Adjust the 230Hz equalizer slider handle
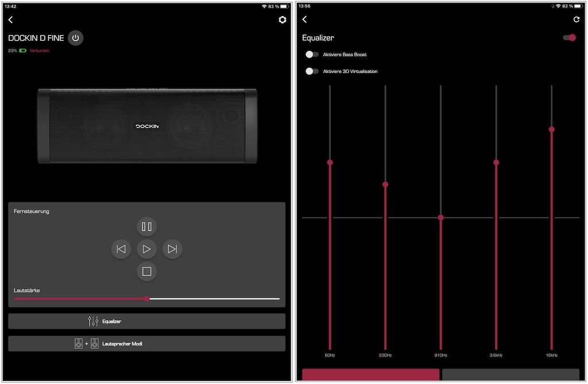The height and width of the screenshot is (384, 588). pos(385,185)
